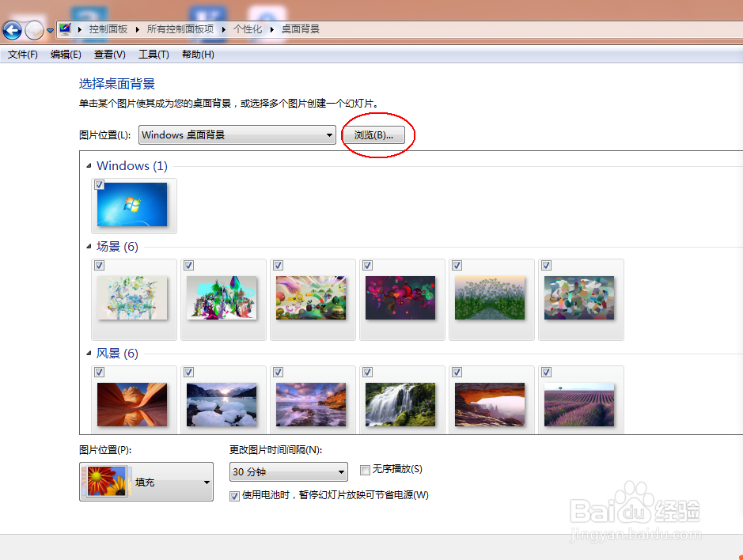The height and width of the screenshot is (560, 743).
Task: Uncheck the abstract mosaic shapes wallpaper checkbox
Action: [546, 265]
